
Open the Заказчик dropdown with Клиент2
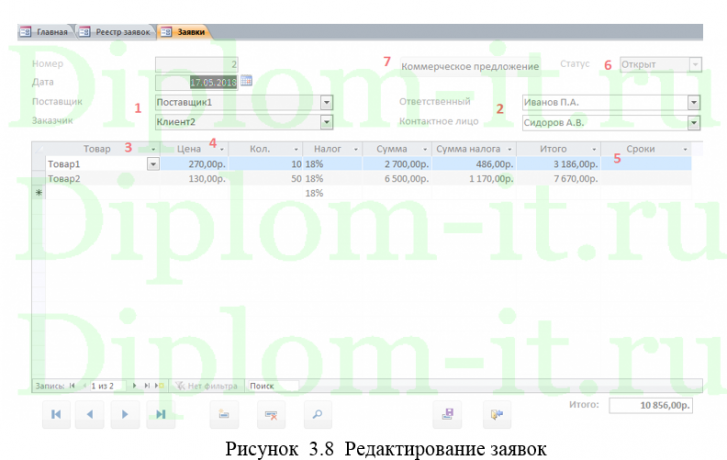pos(326,122)
